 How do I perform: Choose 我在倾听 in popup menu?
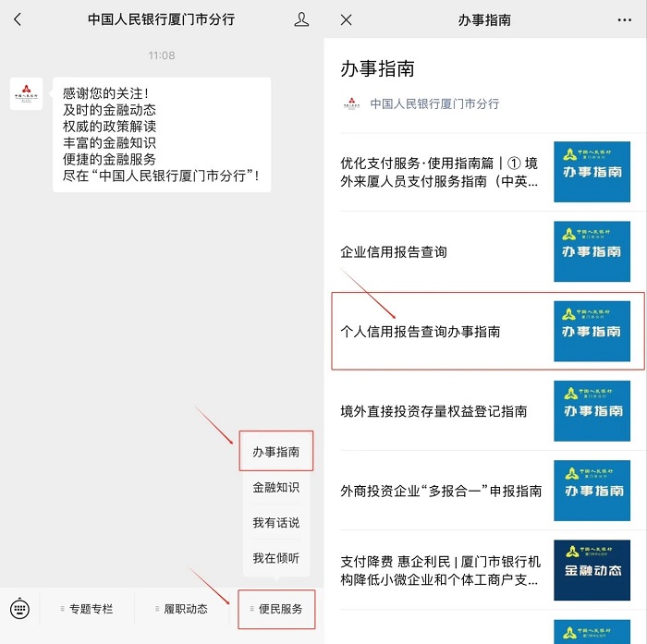[x=276, y=558]
